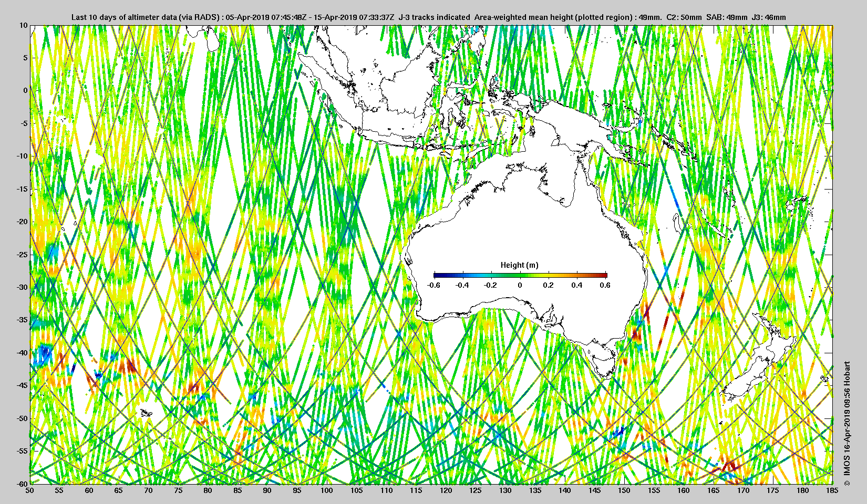Click the 0.2 colorbar tick label
The height and width of the screenshot is (504, 867).
[x=549, y=285]
